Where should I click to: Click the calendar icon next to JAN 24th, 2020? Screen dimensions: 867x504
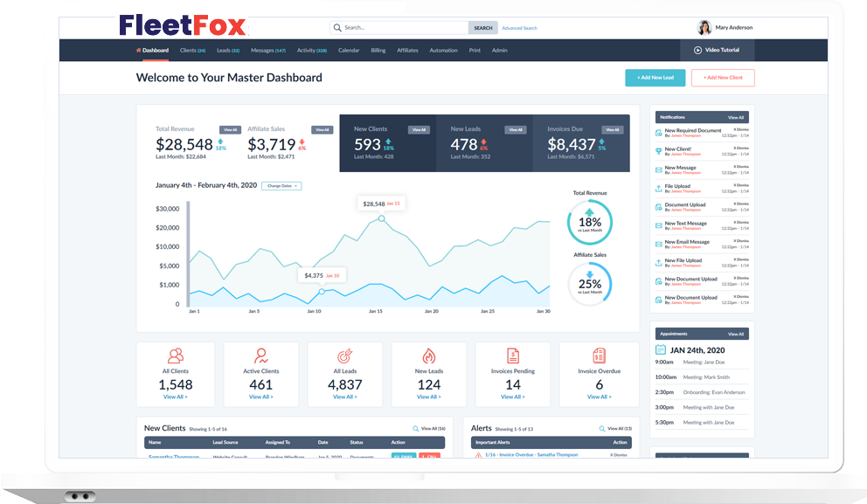click(660, 349)
